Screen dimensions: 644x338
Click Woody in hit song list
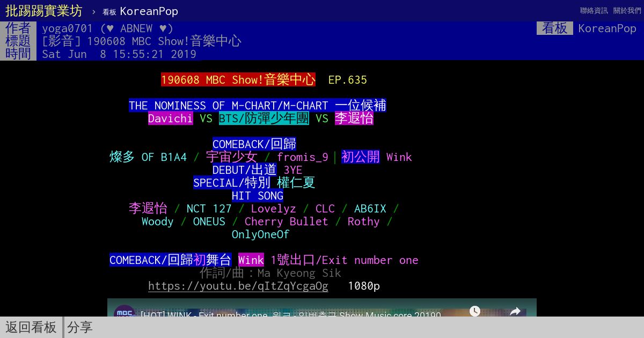click(x=158, y=222)
